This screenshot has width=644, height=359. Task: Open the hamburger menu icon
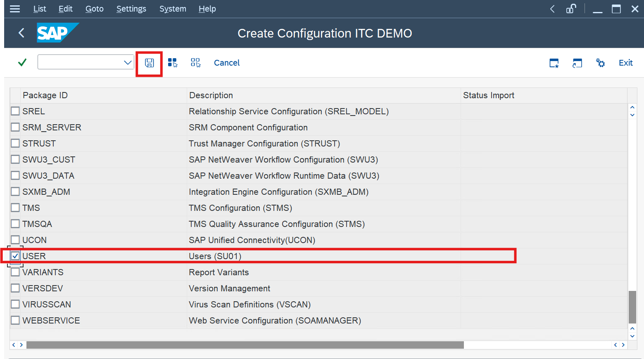point(15,9)
